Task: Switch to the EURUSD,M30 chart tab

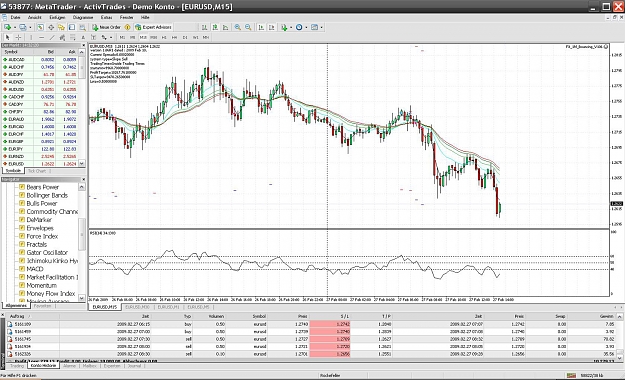Action: point(138,307)
